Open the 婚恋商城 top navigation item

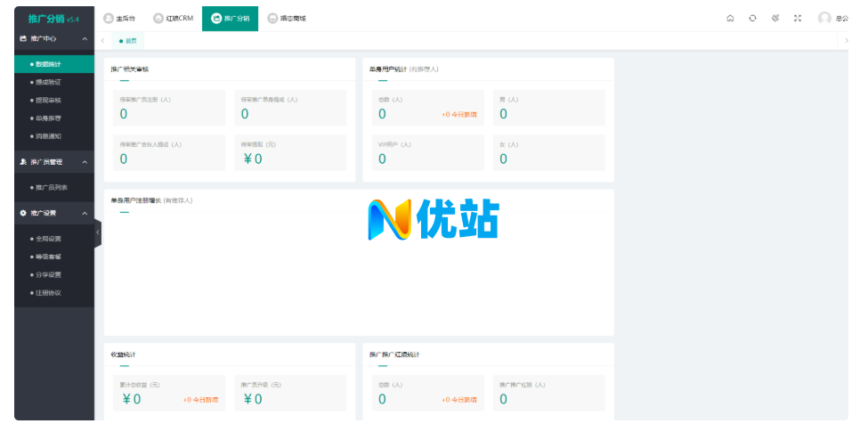click(x=286, y=18)
